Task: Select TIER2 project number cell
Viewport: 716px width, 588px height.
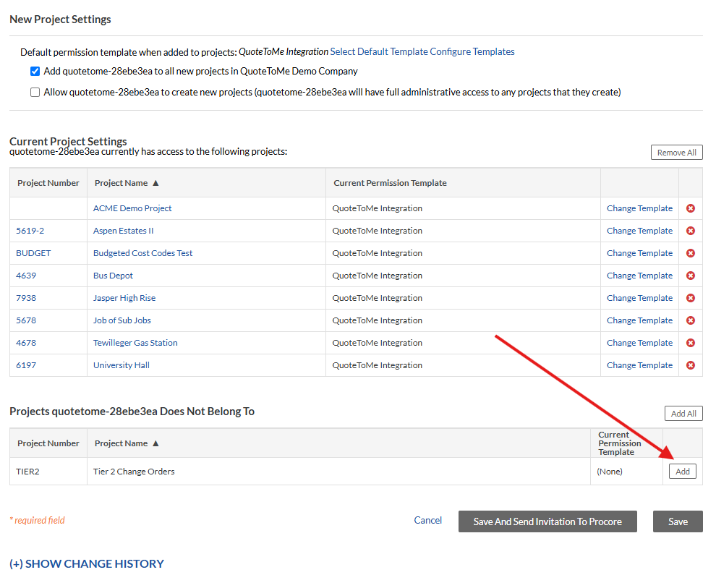Action: click(x=48, y=471)
